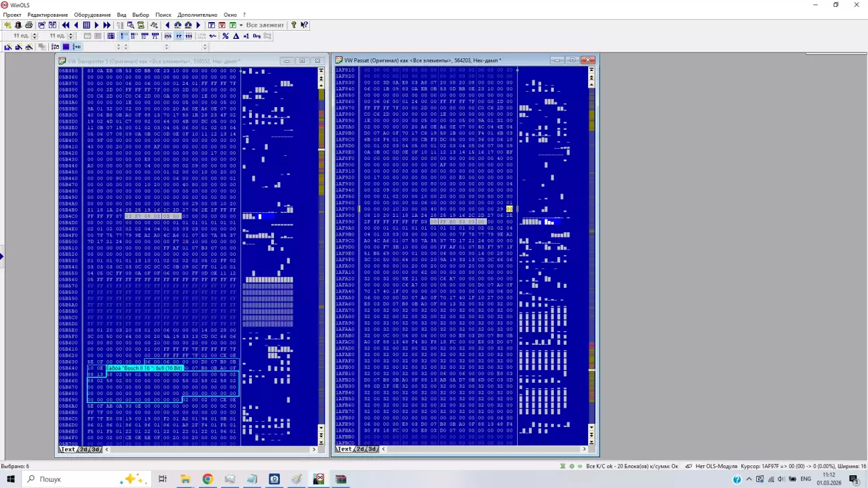The image size is (868, 488).
Task: Toggle hexadecimal FF number display
Action: coord(179,36)
